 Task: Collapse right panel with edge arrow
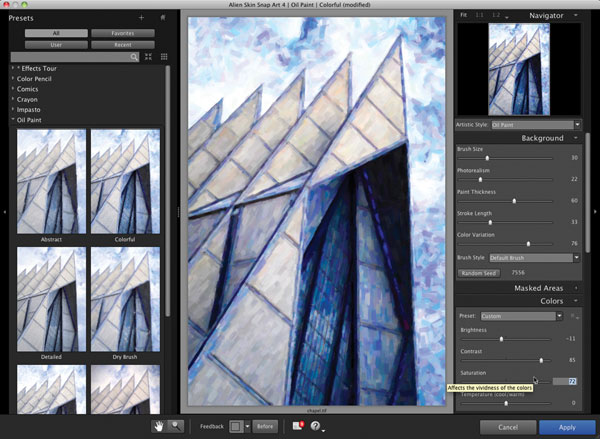(x=595, y=212)
